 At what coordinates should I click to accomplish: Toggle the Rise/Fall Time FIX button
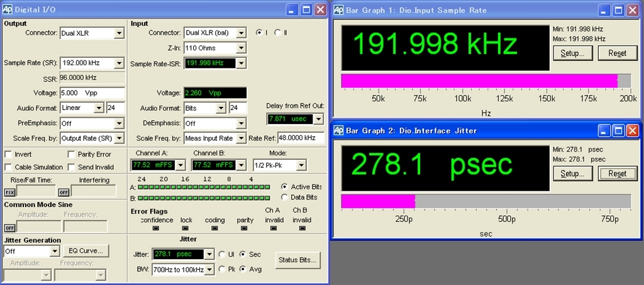9,193
